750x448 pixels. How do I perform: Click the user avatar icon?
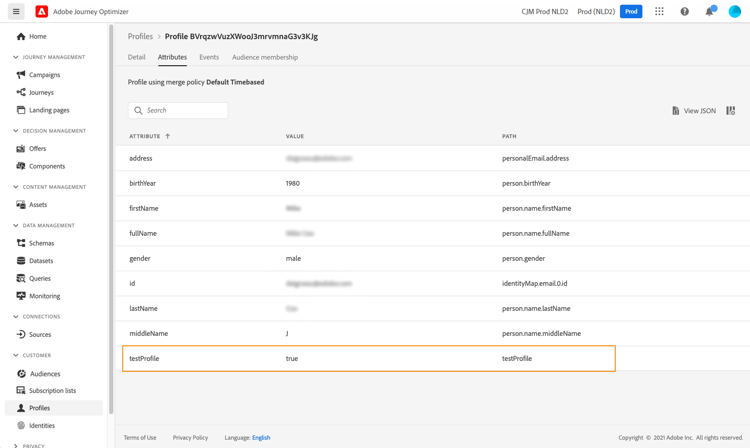[x=735, y=12]
